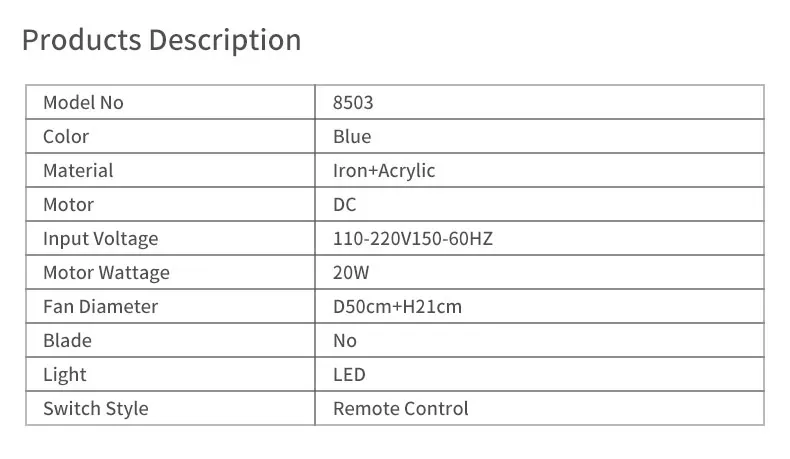Screen dimensions: 790x459
Task: Click the 8503 model number value
Action: point(353,103)
